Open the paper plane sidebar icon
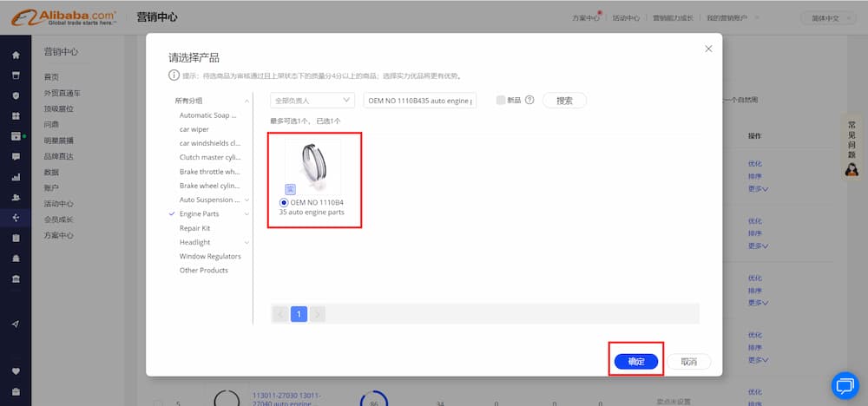Image resolution: width=868 pixels, height=406 pixels. [16, 324]
